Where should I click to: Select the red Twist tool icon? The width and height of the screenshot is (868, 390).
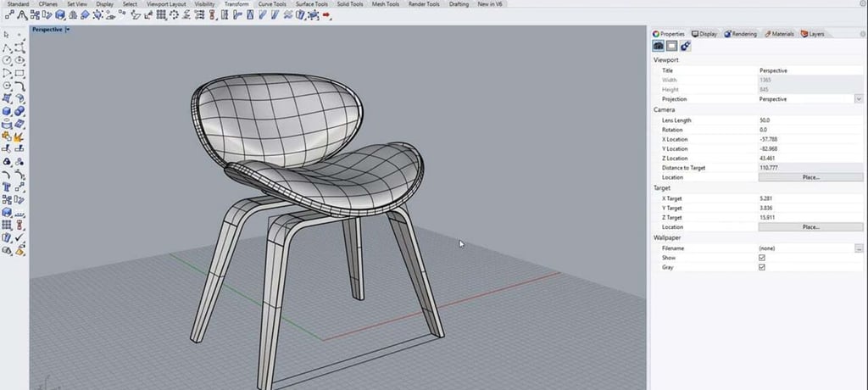point(212,15)
